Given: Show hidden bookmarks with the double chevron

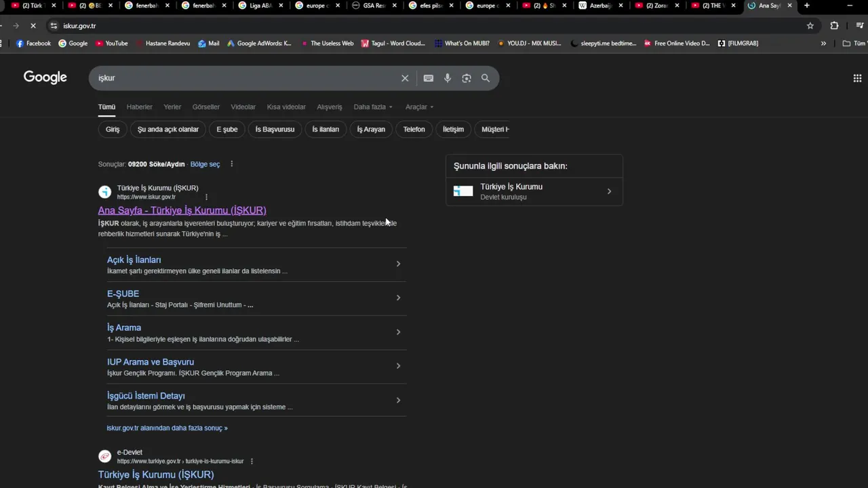Looking at the screenshot, I should point(823,43).
